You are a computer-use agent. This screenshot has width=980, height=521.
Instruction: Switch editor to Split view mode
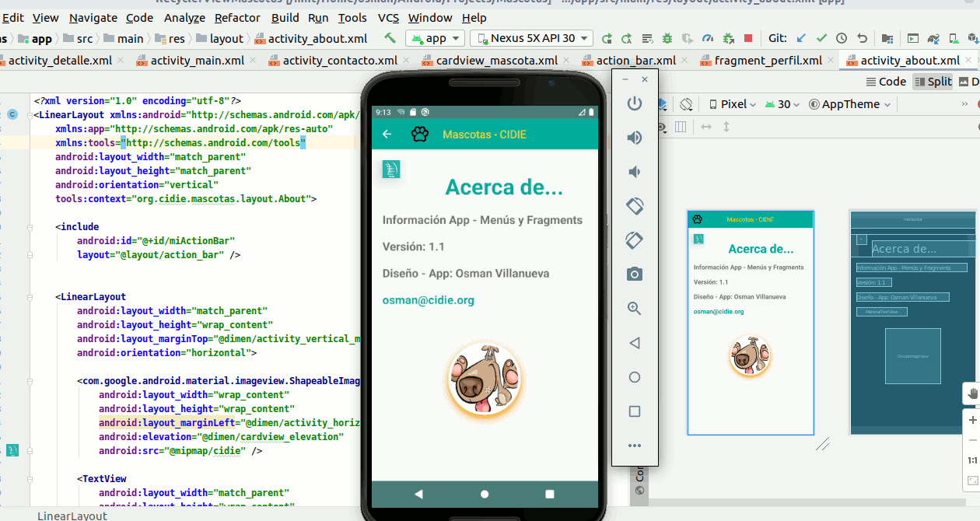pyautogui.click(x=933, y=82)
